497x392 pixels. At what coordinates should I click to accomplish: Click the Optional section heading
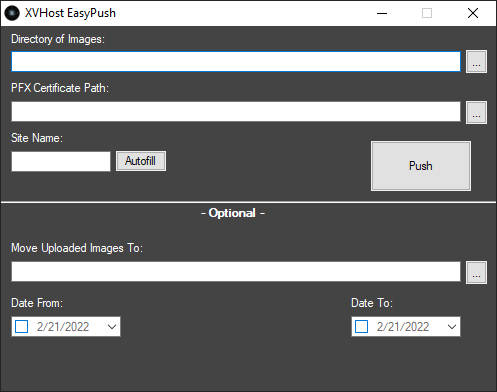(233, 213)
